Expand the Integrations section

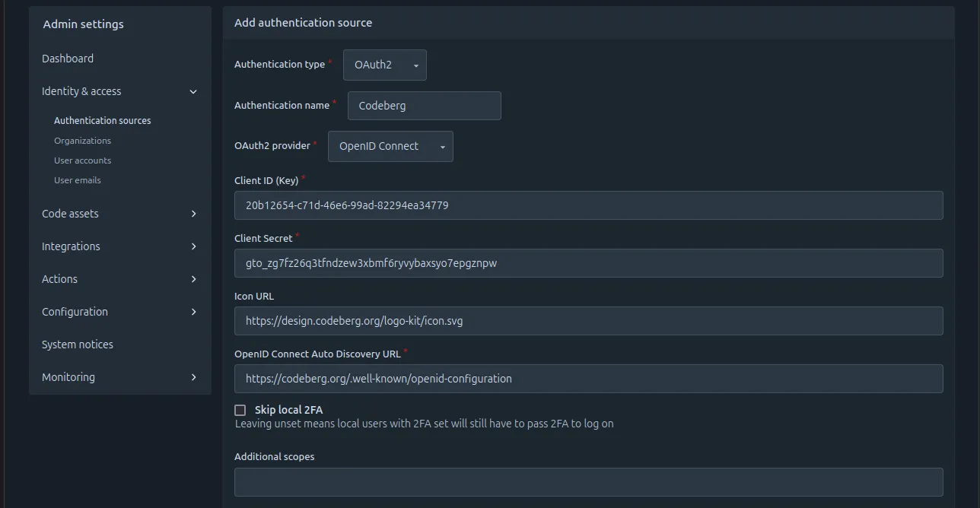click(x=118, y=246)
